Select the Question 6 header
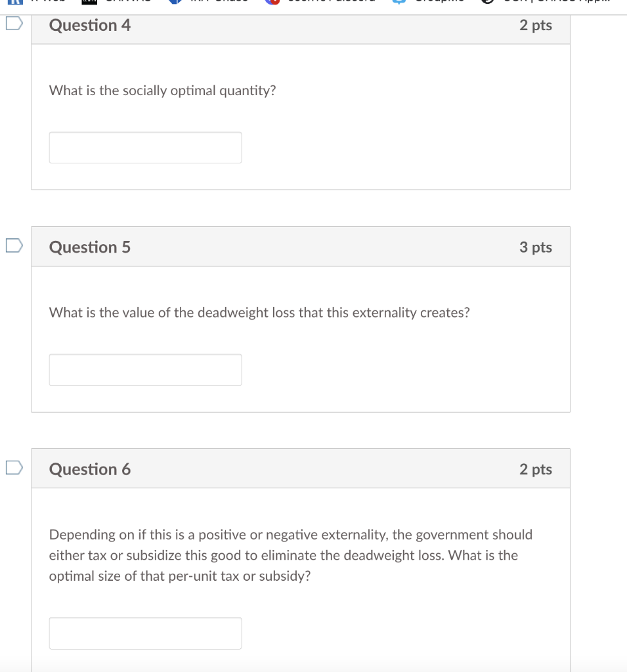 point(89,469)
